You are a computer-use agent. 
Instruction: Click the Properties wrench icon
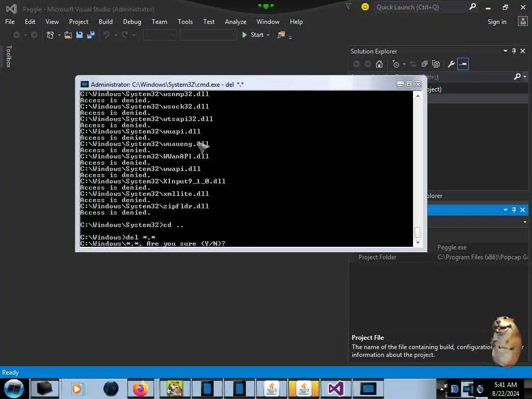(x=451, y=64)
